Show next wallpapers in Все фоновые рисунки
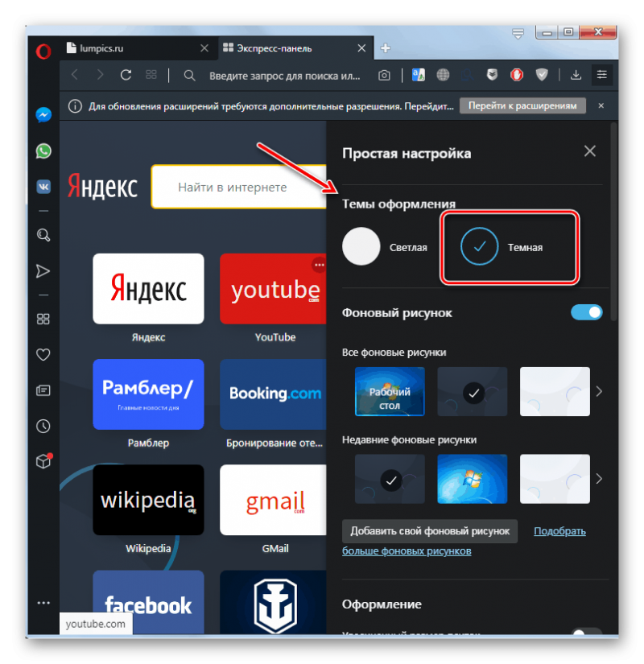Image resolution: width=644 pixels, height=664 pixels. (599, 392)
